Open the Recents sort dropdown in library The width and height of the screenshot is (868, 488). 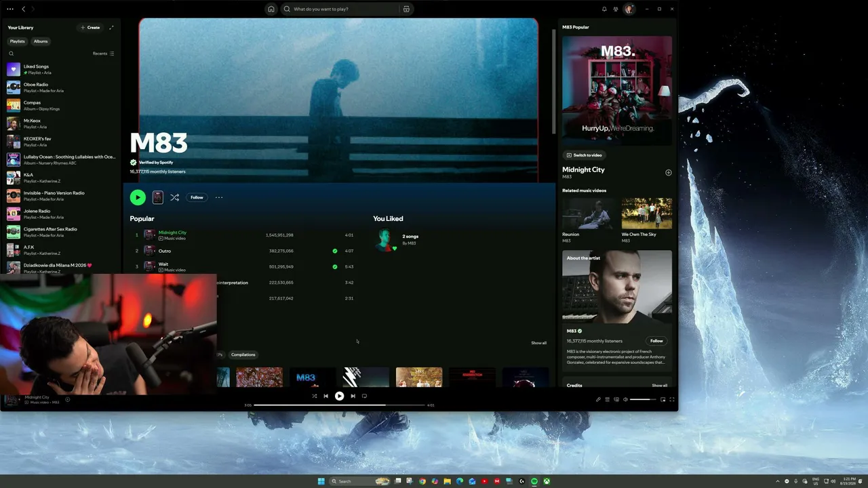[x=104, y=54]
